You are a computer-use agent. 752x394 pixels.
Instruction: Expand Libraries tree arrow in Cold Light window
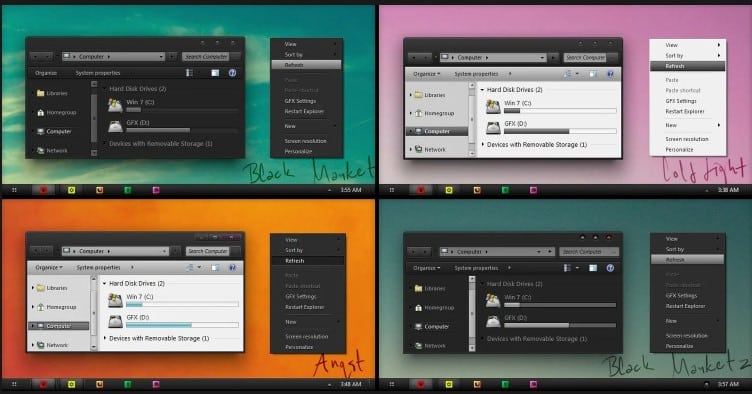(411, 95)
